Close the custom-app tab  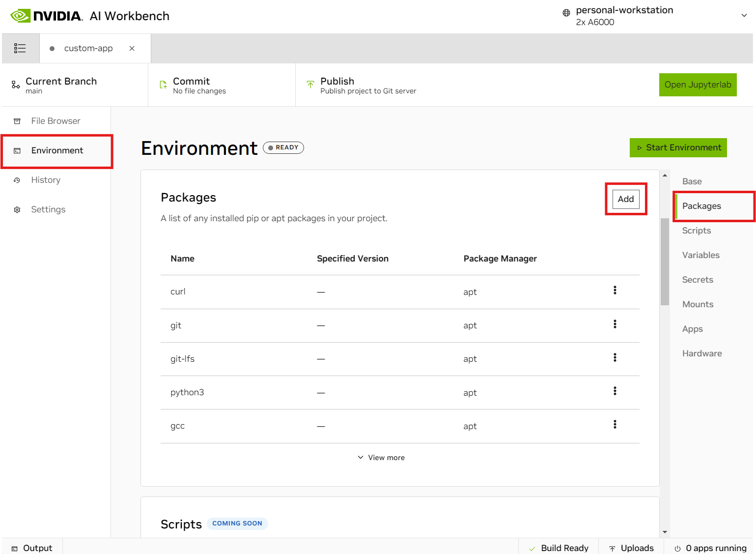(x=132, y=48)
